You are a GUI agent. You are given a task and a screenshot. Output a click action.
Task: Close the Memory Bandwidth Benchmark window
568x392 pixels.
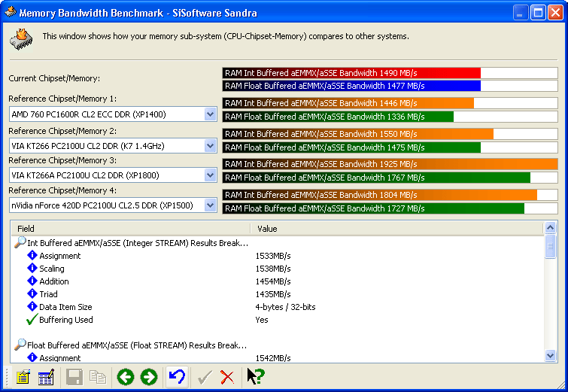(x=555, y=13)
